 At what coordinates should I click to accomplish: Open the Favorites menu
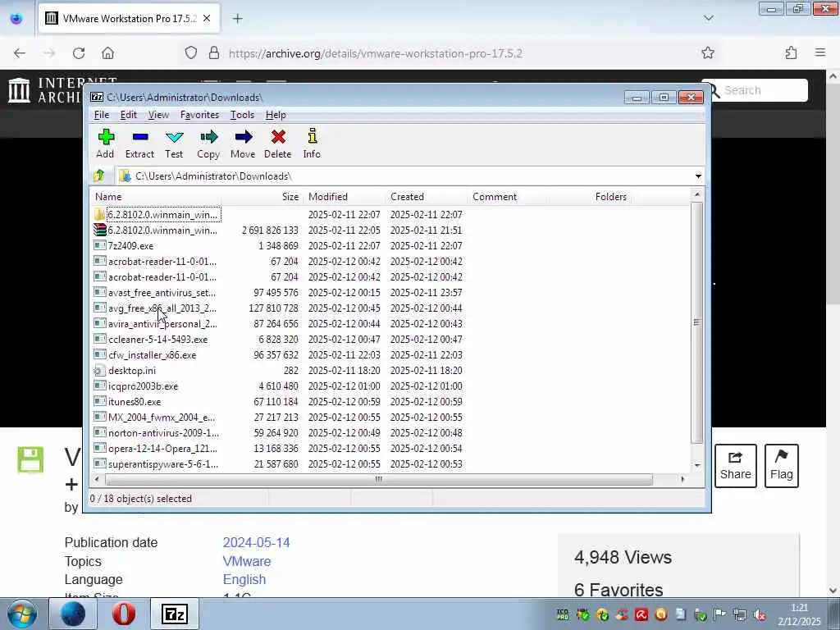tap(199, 115)
